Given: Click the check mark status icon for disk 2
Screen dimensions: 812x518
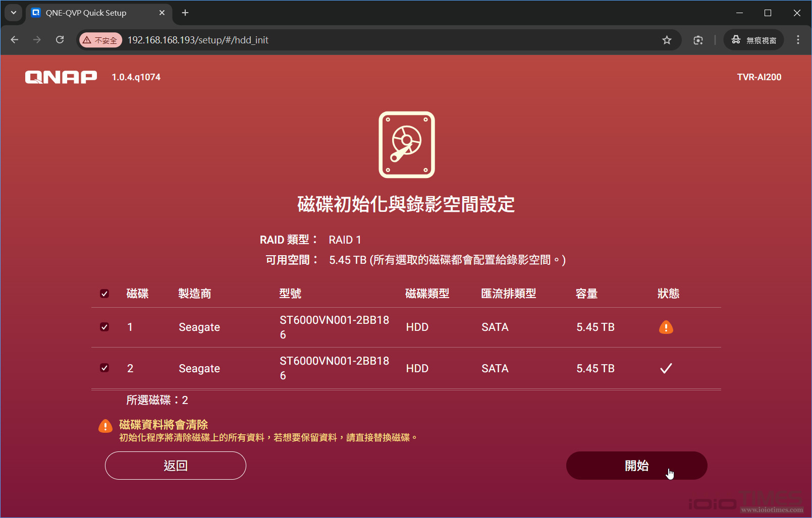Looking at the screenshot, I should pos(666,368).
